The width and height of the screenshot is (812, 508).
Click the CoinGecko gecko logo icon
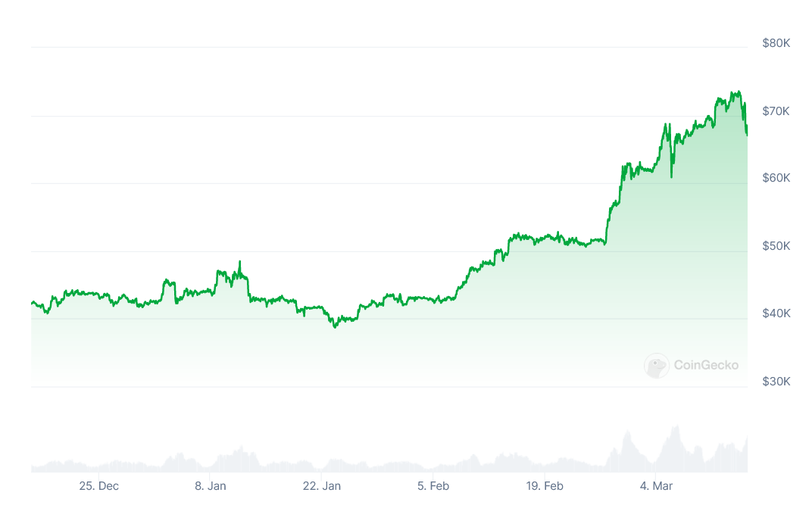pos(656,366)
